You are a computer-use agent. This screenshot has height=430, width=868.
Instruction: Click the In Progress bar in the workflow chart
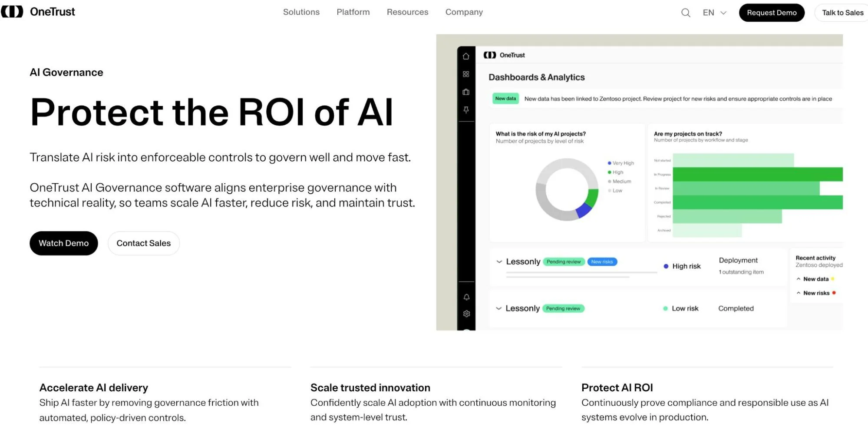[x=758, y=174]
